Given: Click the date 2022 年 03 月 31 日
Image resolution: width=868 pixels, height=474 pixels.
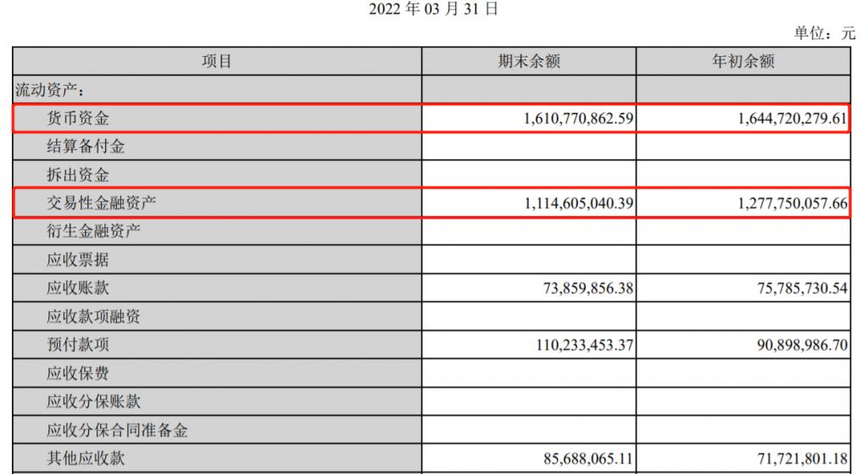Looking at the screenshot, I should point(433,8).
